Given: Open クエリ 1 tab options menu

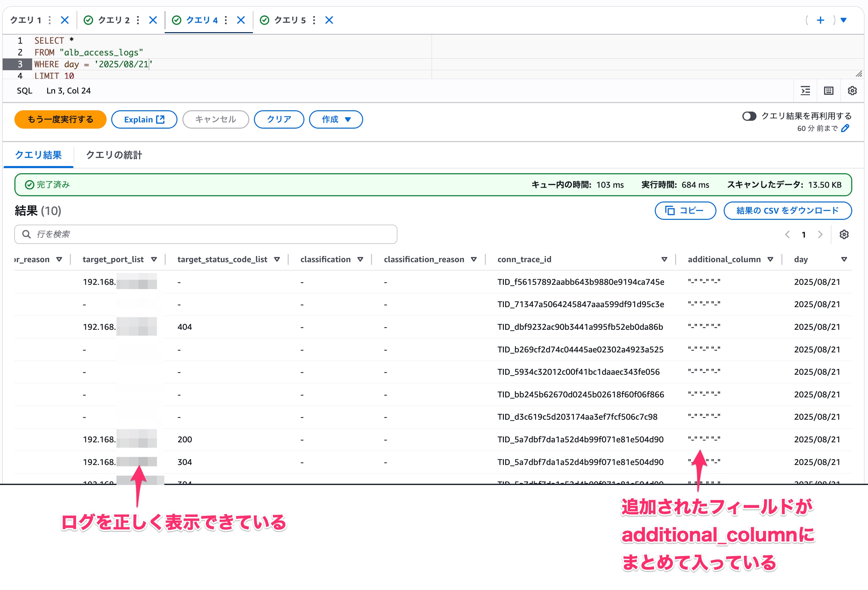Looking at the screenshot, I should tap(50, 20).
